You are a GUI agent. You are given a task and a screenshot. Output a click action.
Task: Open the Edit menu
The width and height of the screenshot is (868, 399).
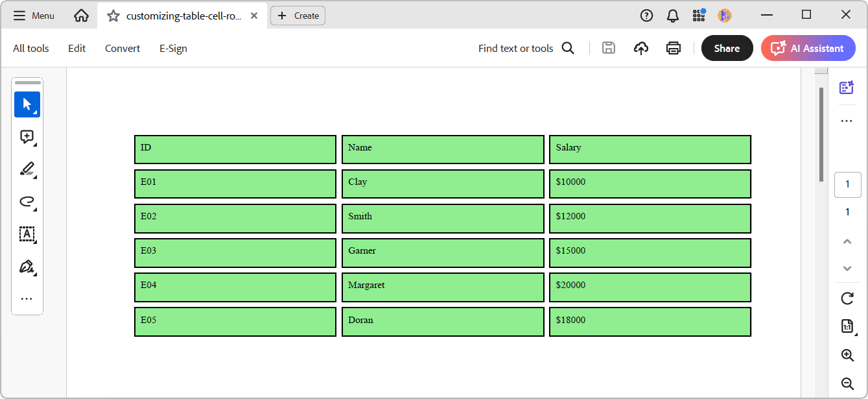77,48
